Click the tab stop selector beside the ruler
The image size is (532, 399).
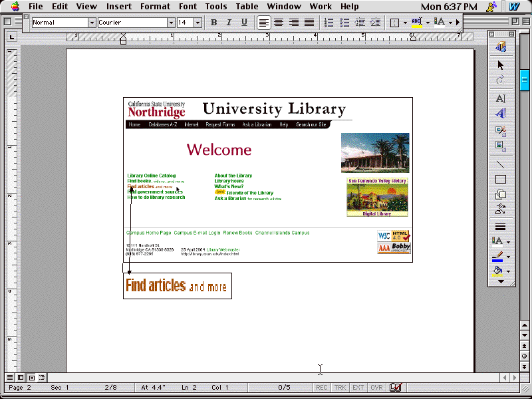[x=12, y=37]
